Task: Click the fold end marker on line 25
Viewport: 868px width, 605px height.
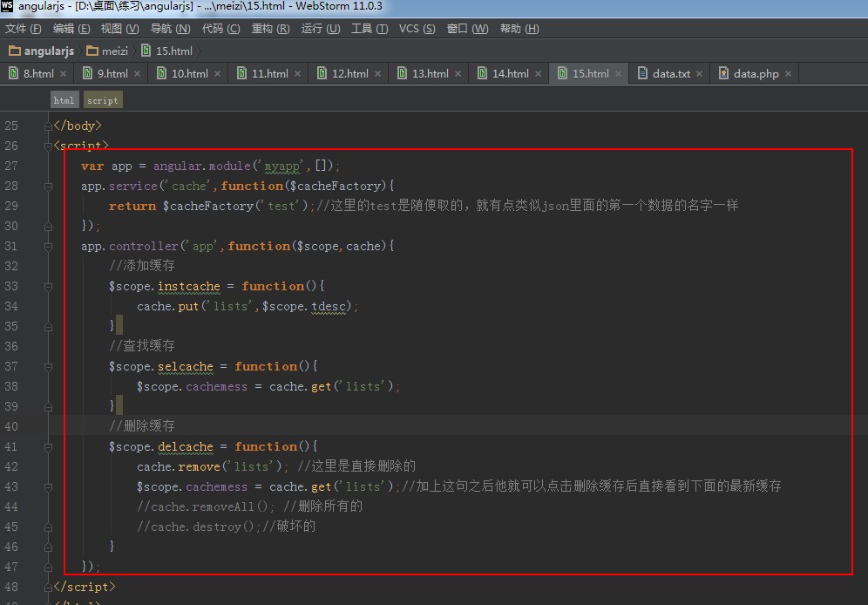Action: point(48,126)
